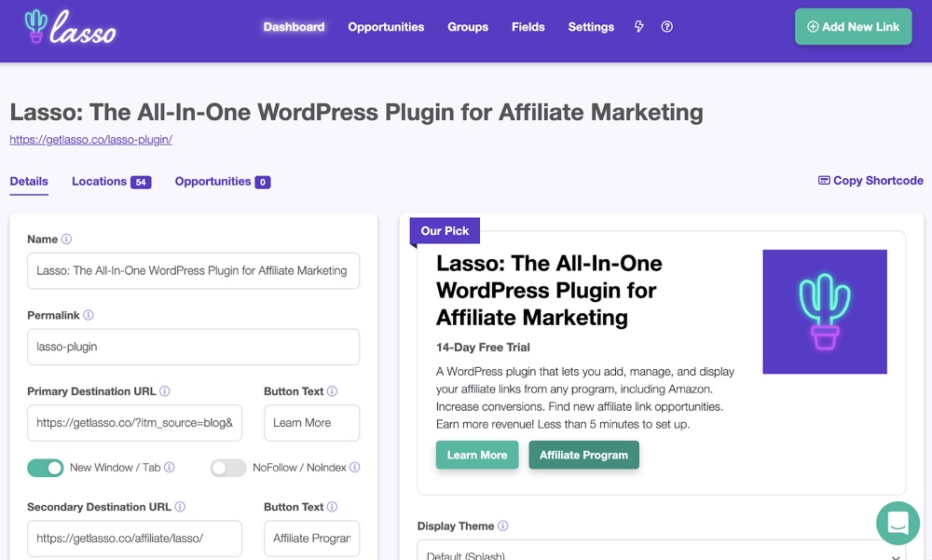Click the Permalink info icon
Image resolution: width=932 pixels, height=560 pixels.
[x=89, y=315]
